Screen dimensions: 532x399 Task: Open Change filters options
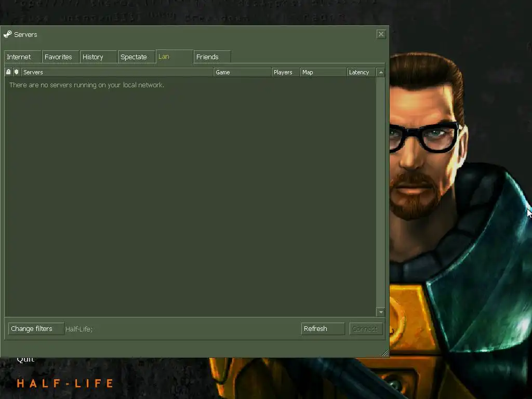[36, 328]
